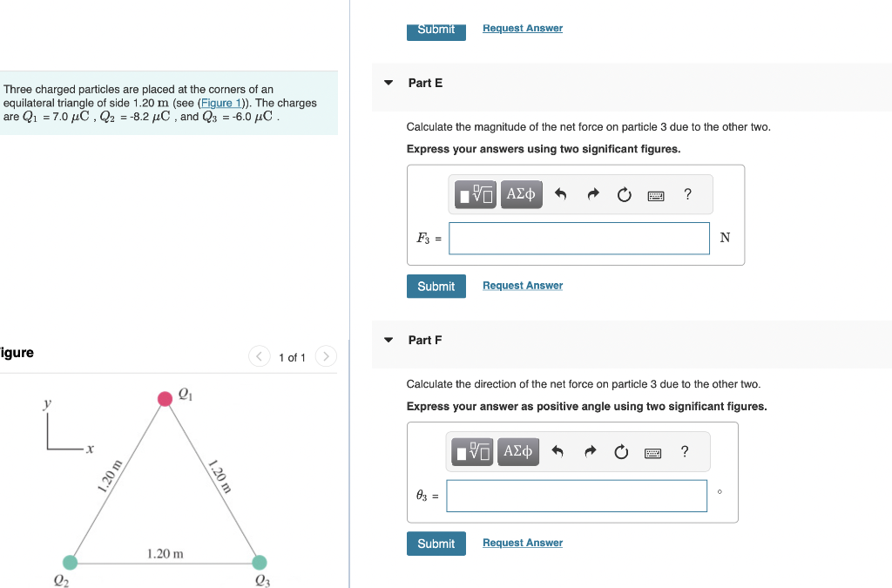Screen dimensions: 892x588
Task: Open the math template editor in Part F
Action: [471, 451]
